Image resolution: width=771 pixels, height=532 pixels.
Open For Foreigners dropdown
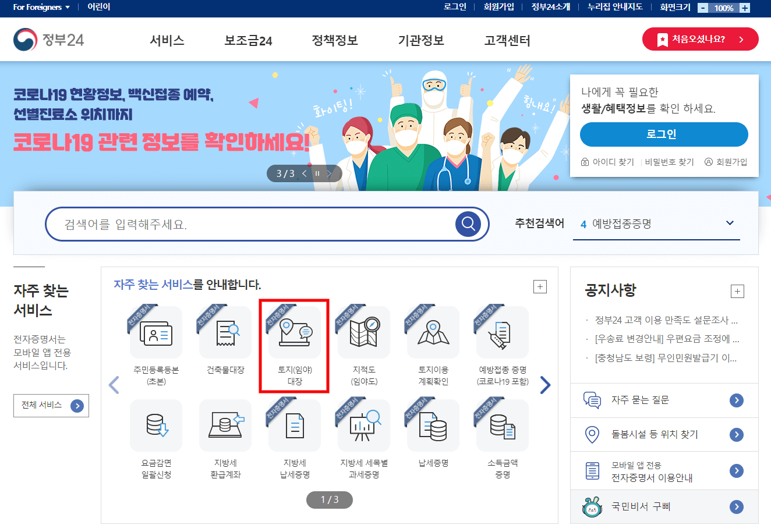41,7
